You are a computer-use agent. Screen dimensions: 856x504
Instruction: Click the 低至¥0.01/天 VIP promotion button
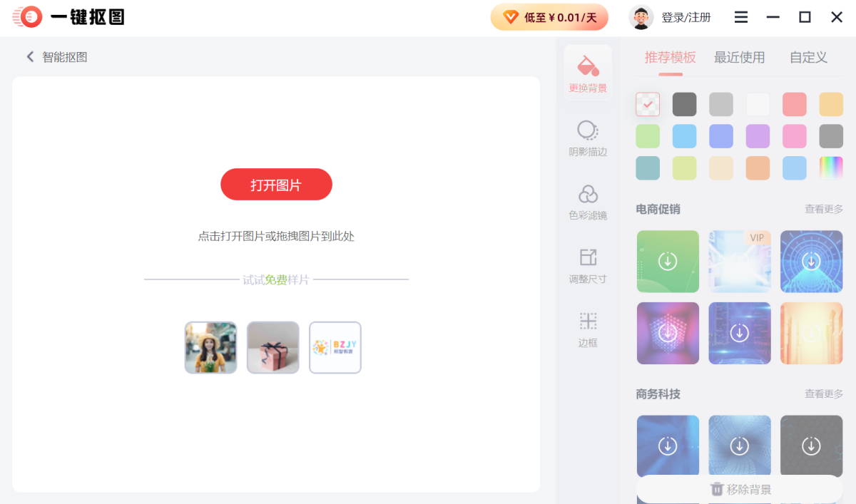tap(549, 17)
